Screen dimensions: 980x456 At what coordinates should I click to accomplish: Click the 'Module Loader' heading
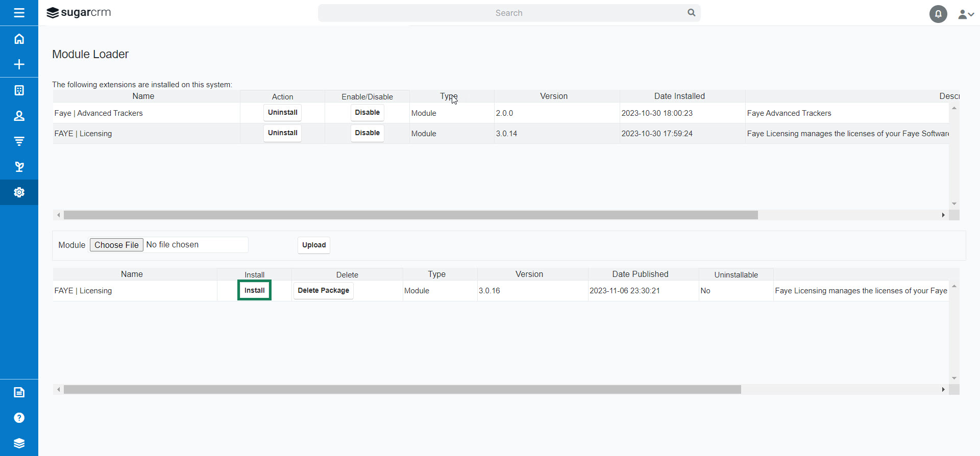[x=90, y=54]
